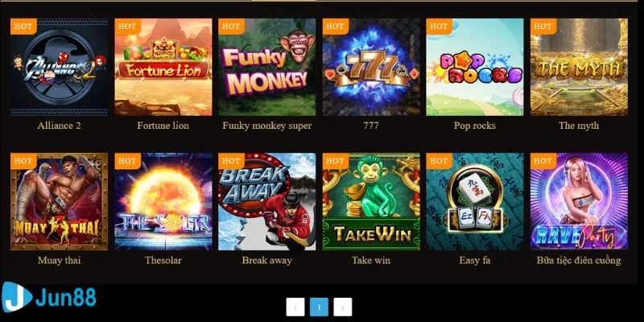Screen dimensions: 644x322
Task: Choose the Pop Rocks game thumbnail
Action: coord(475,67)
